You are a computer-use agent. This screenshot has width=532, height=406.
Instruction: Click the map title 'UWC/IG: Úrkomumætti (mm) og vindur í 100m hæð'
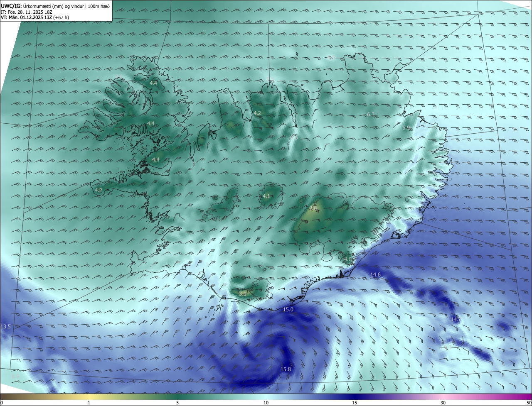(x=55, y=6)
